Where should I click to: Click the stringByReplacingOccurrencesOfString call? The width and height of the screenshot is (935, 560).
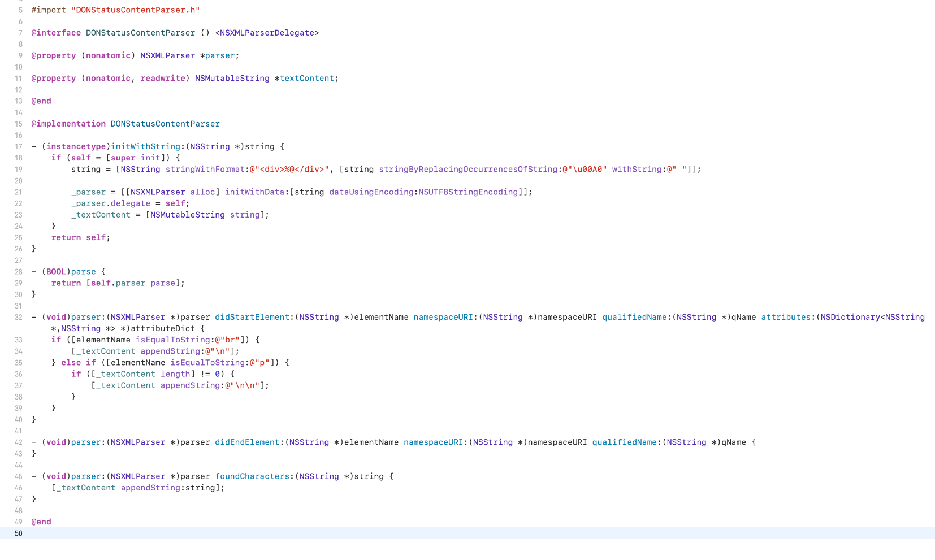coord(468,170)
